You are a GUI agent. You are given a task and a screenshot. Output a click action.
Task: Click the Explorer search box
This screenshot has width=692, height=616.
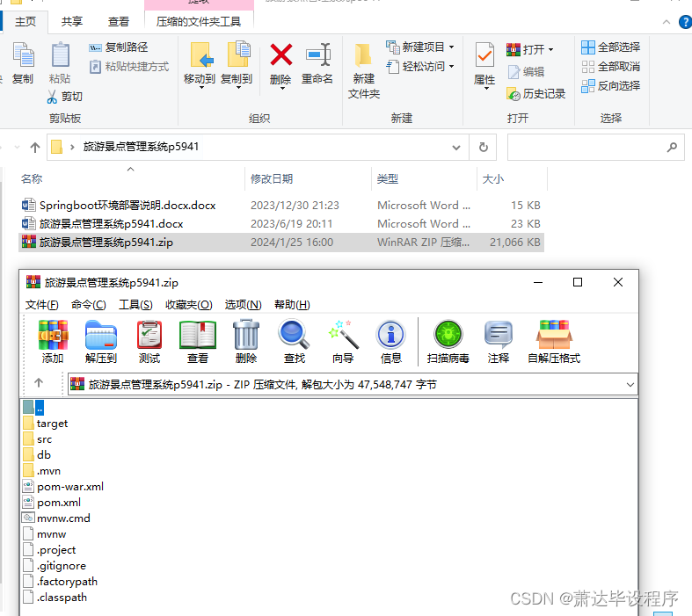tap(596, 147)
